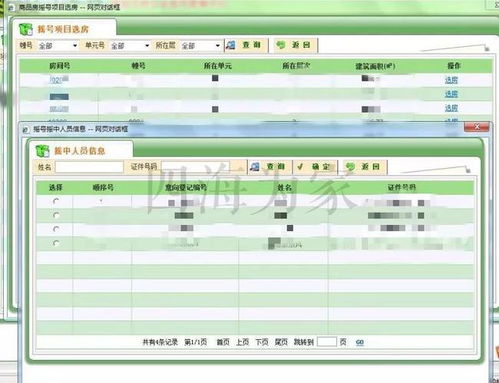
Task: Click the 选择 column header
Action: click(56, 187)
